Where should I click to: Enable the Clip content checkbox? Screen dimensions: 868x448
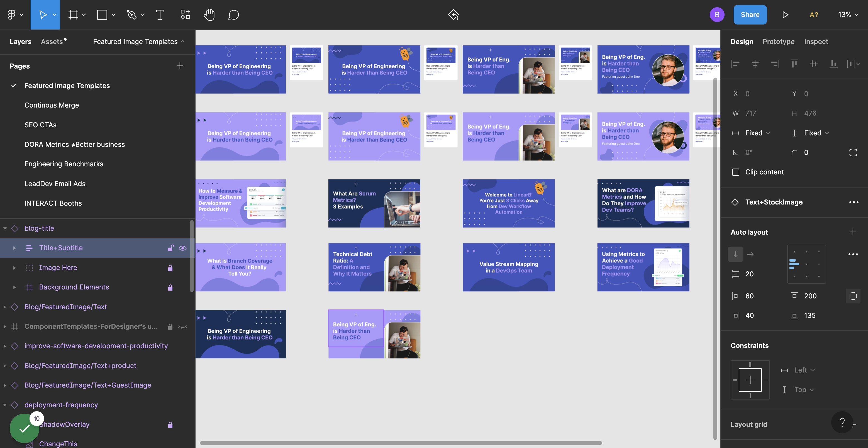[x=736, y=172]
